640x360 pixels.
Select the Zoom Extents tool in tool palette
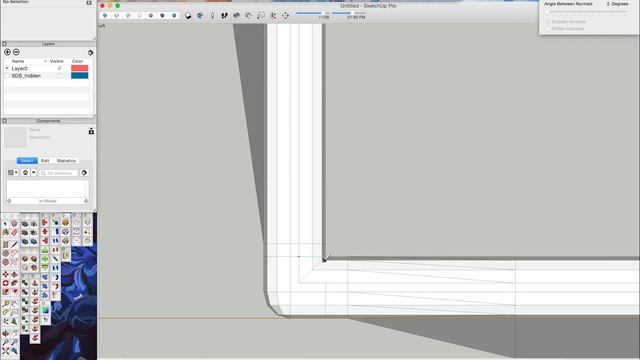[x=5, y=351]
